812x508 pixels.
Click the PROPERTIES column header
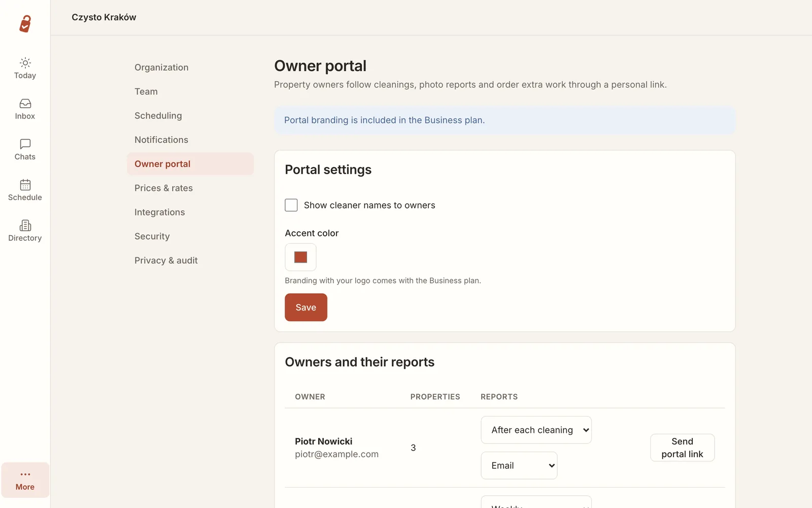pyautogui.click(x=435, y=397)
